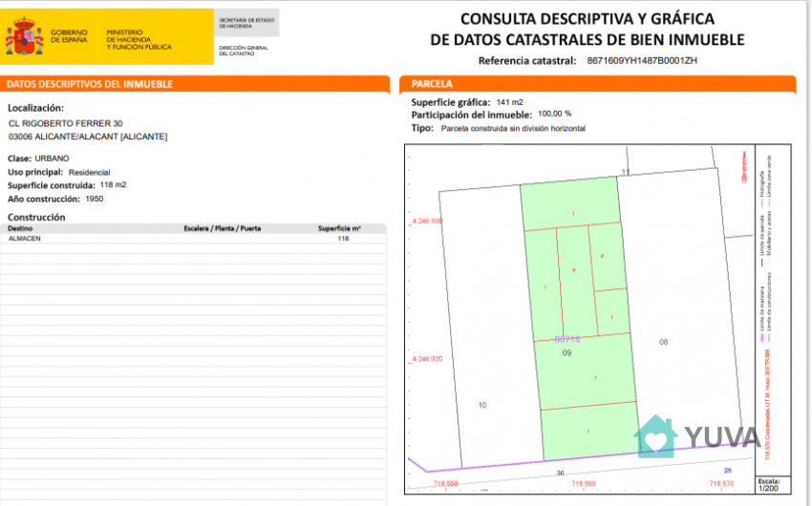The width and height of the screenshot is (812, 506).
Task: Click the YUVA house-heart logo icon
Action: 657,436
